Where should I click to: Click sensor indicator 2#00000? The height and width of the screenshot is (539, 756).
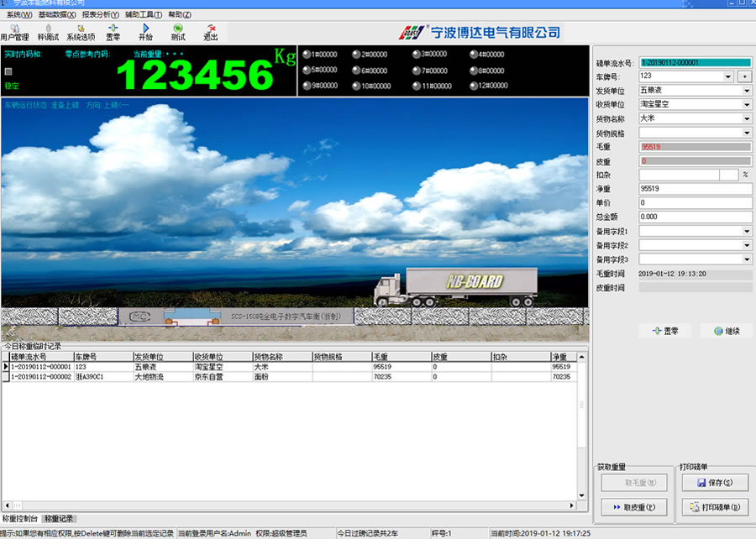click(370, 55)
